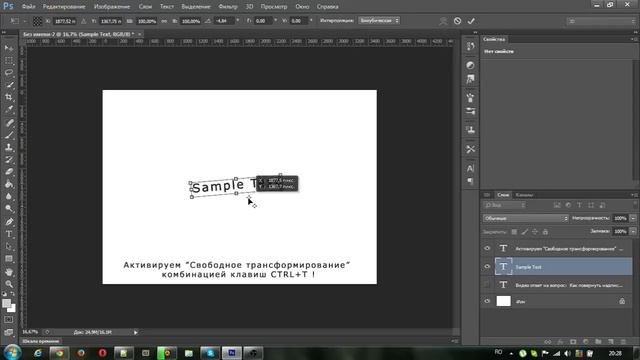Toggle the width-height aspect ratio link
The image size is (640, 360).
pyautogui.click(x=164, y=21)
